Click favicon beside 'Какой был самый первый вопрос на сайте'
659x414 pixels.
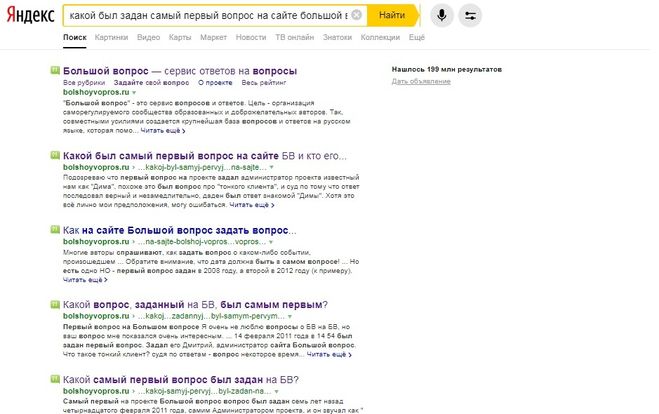(55, 155)
